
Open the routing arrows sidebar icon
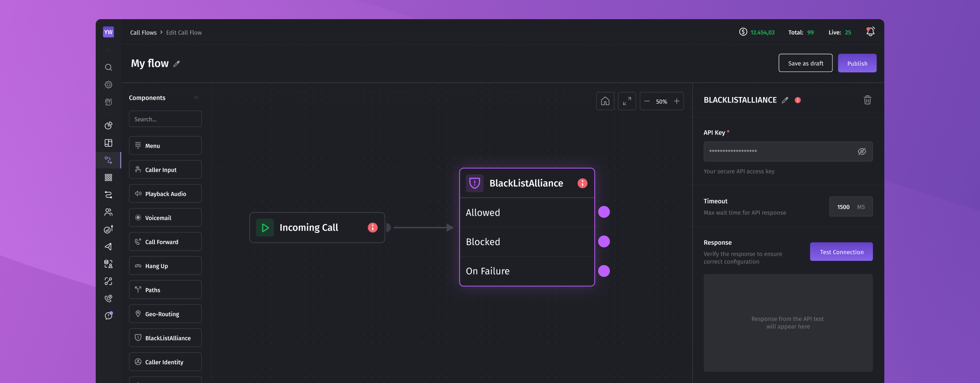[108, 195]
